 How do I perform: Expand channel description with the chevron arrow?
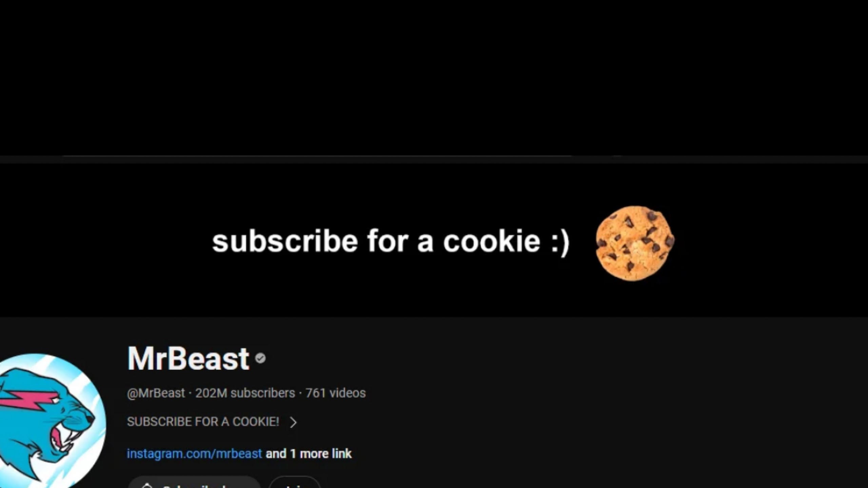tap(293, 422)
